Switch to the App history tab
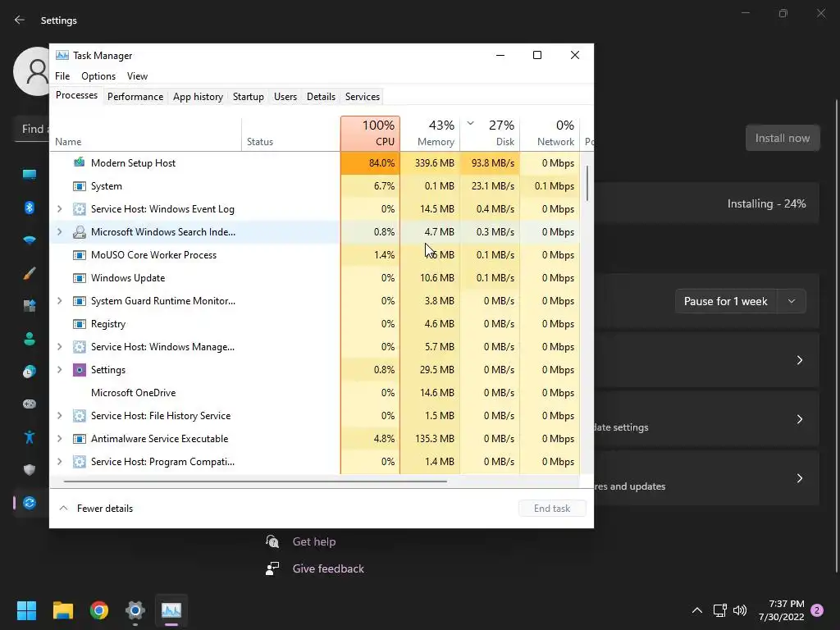Screen dimensions: 840x630 point(198,97)
